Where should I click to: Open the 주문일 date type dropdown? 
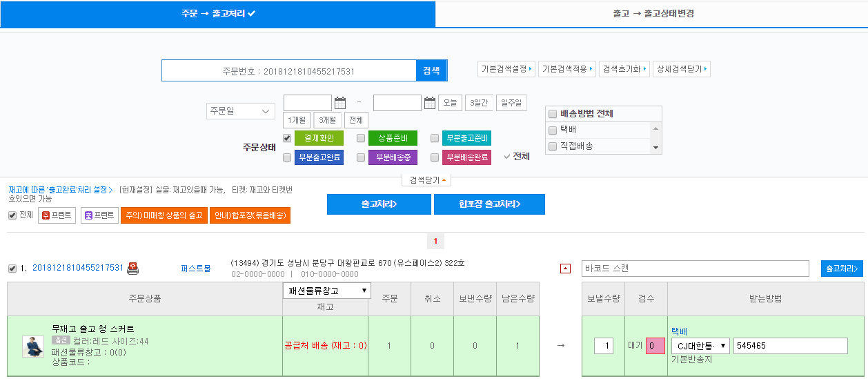pyautogui.click(x=240, y=111)
